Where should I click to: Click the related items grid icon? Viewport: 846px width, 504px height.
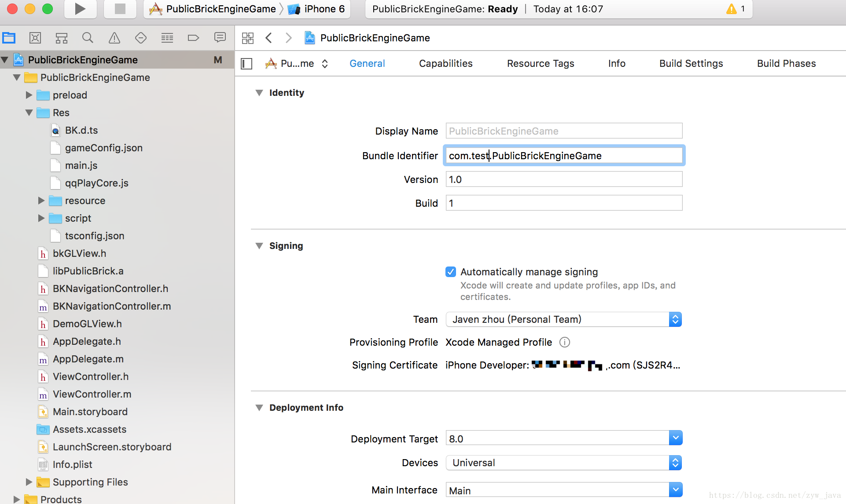click(248, 38)
